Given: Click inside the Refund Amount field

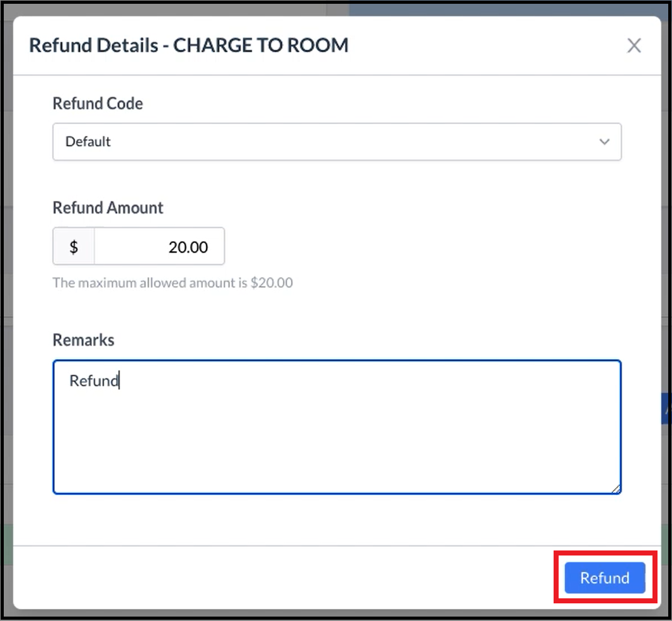Looking at the screenshot, I should point(159,246).
